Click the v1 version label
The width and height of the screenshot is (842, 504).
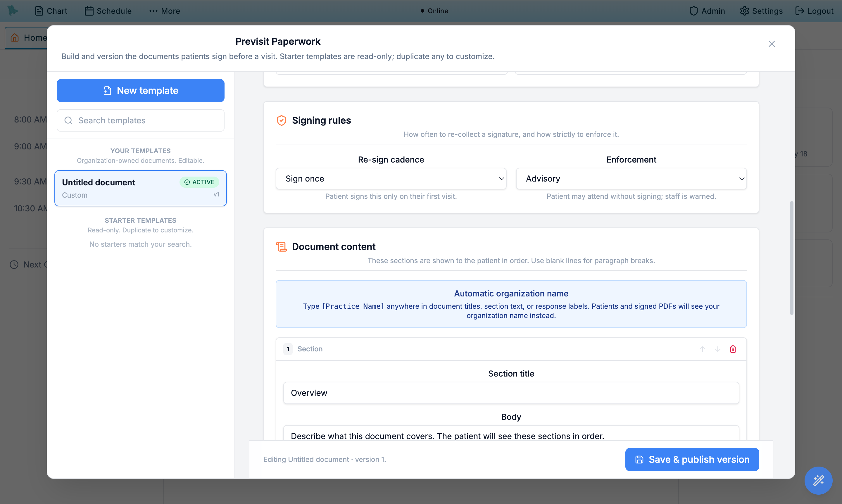[216, 195]
